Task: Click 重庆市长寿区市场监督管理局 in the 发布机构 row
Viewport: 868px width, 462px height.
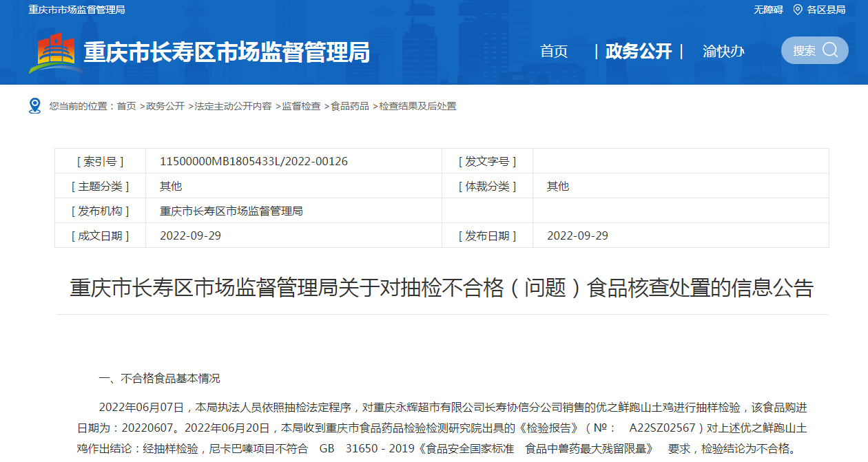Action: [231, 211]
